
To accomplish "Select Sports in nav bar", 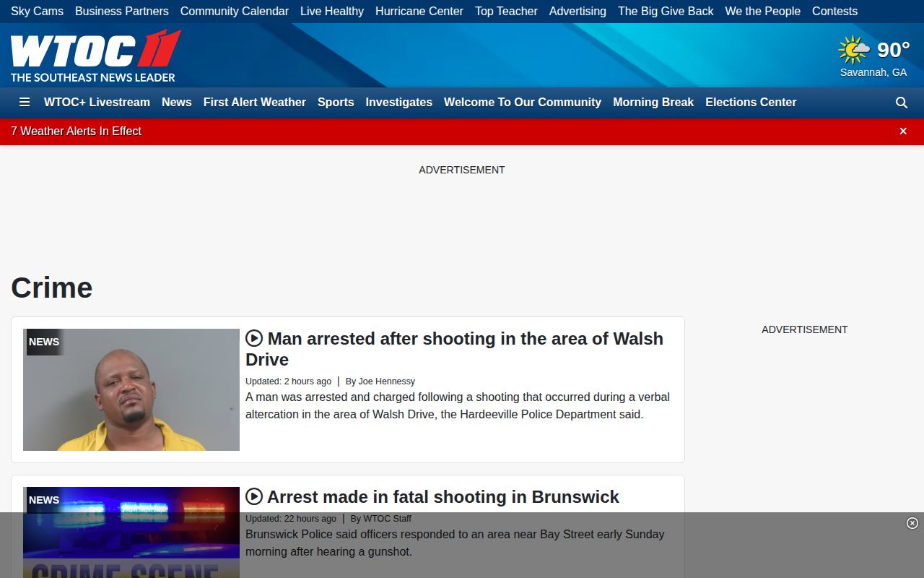I will [336, 102].
